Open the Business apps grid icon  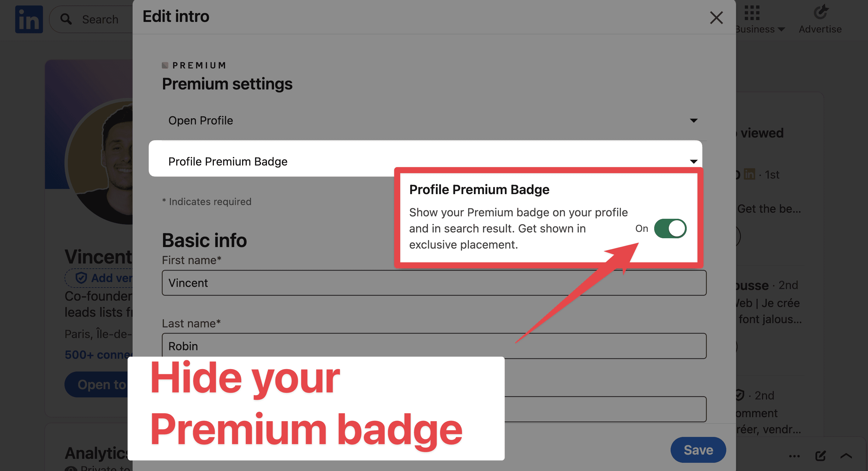click(x=752, y=13)
